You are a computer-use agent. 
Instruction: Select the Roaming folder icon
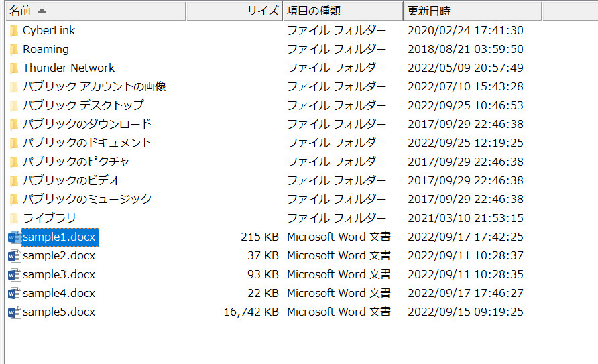(14, 50)
